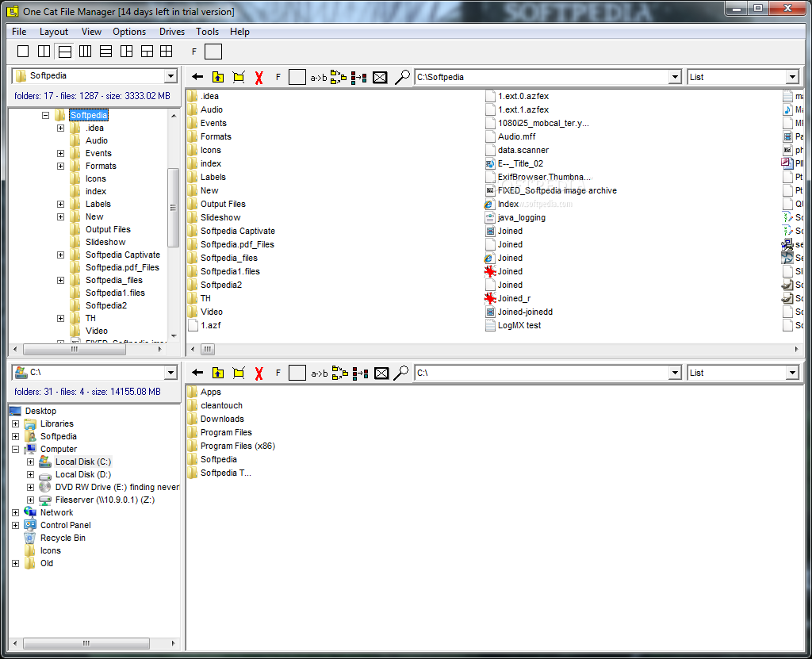The width and height of the screenshot is (812, 659).
Task: Click the a->b rename icon in the lower C:\ pane
Action: pos(319,374)
